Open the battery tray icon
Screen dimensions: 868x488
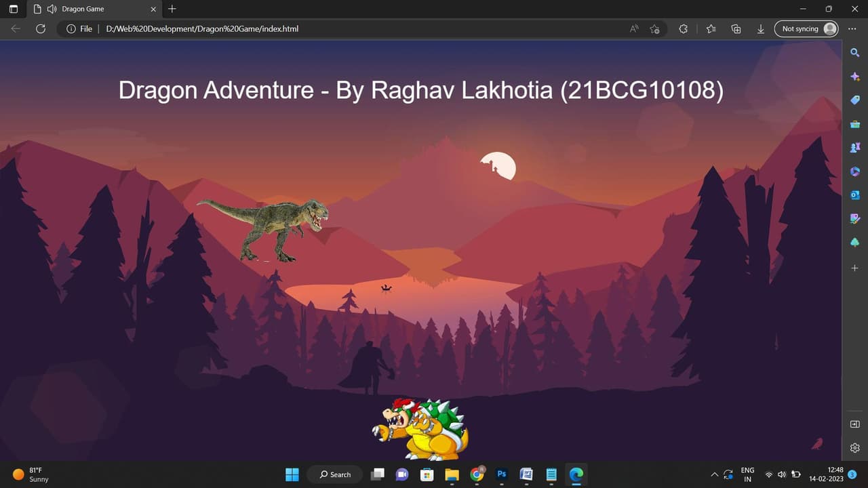coord(795,474)
